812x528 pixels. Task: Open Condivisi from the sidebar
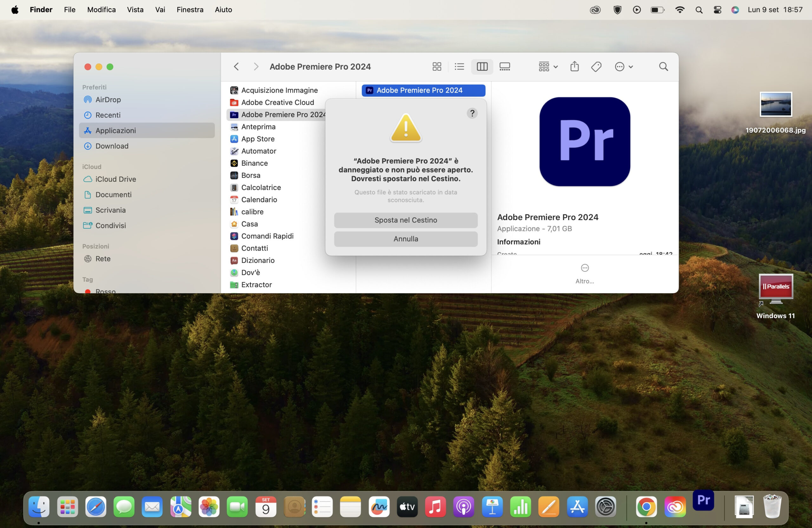[x=147, y=225]
